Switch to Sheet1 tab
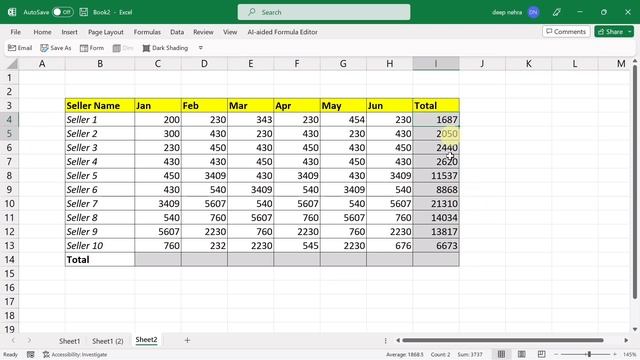The height and width of the screenshot is (360, 640). click(x=69, y=340)
